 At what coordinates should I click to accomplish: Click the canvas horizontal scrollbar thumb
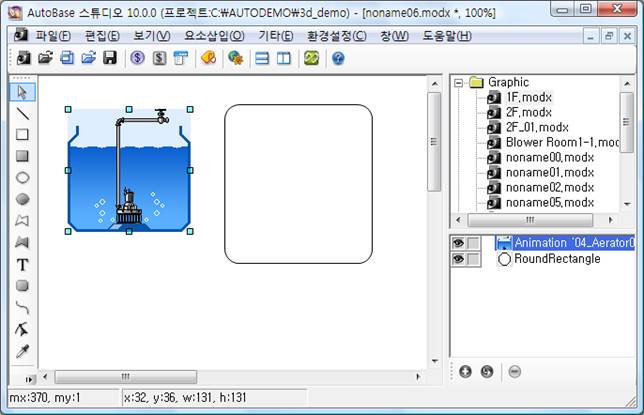coord(126,377)
